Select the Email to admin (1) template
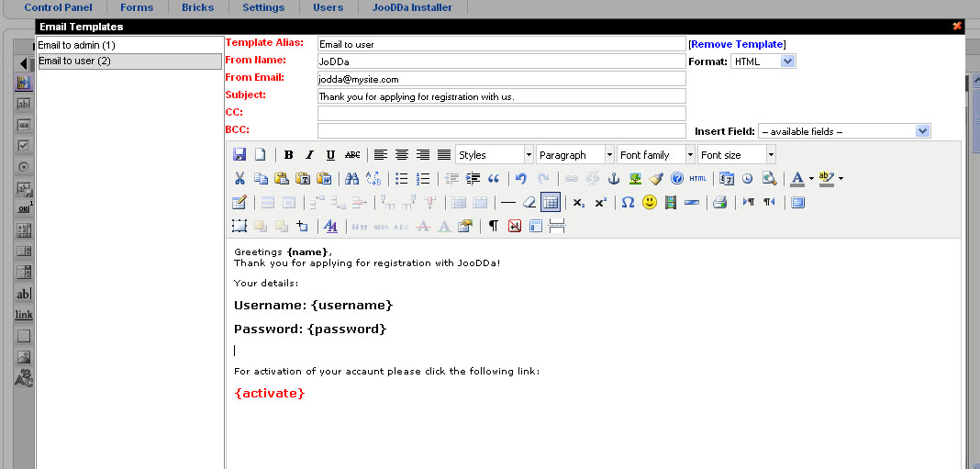This screenshot has width=980, height=469. (x=129, y=45)
